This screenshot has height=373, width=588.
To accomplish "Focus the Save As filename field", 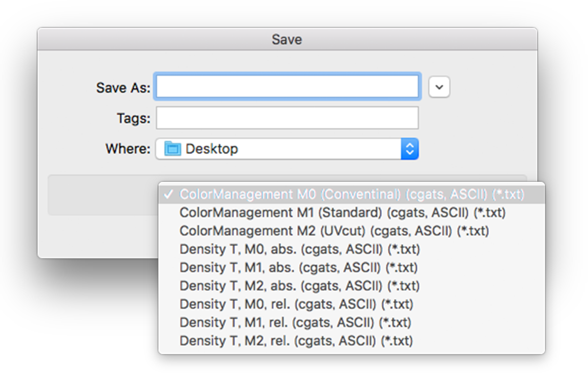I will (x=287, y=87).
